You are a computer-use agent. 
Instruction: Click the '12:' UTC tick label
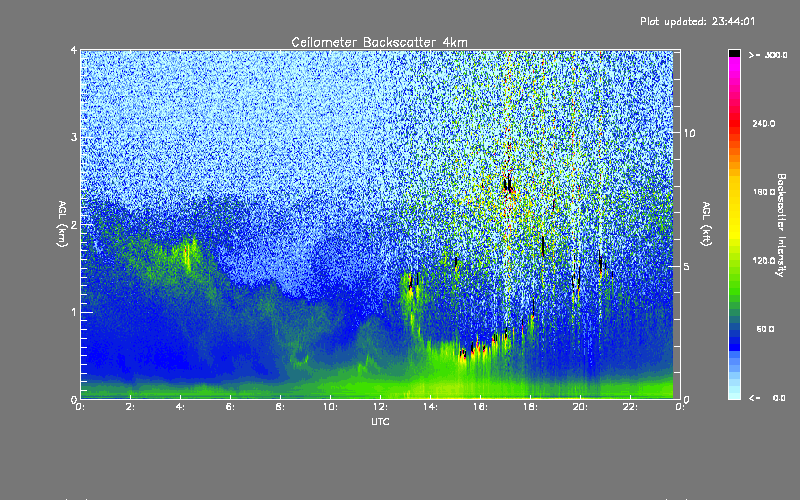380,407
